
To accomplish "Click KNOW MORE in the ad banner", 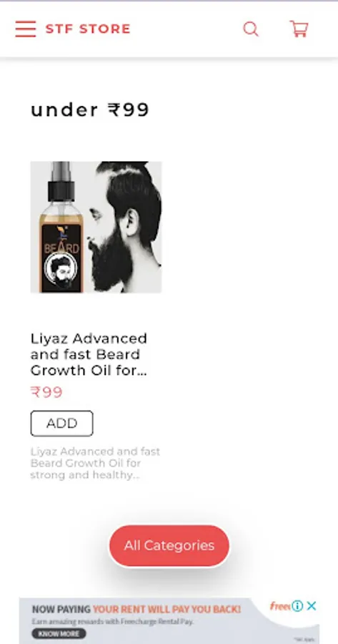I will point(59,634).
